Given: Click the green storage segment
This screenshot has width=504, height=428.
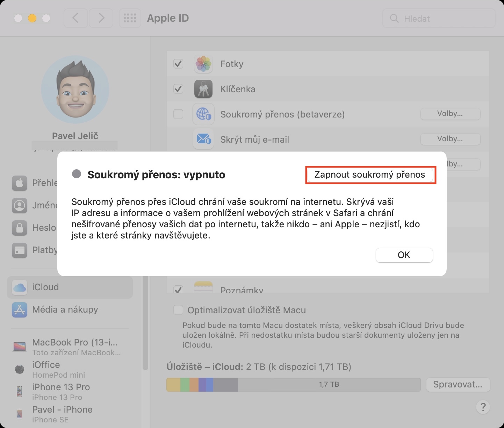Looking at the screenshot, I should point(185,385).
